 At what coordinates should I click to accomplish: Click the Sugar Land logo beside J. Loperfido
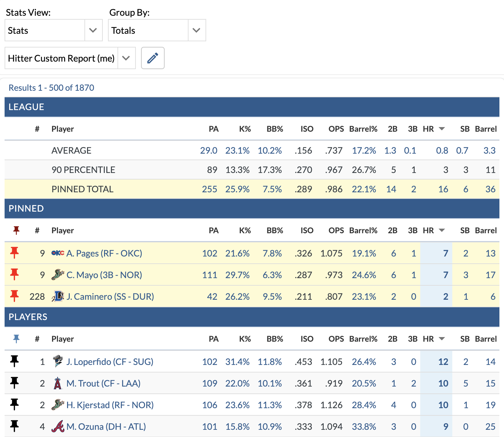coord(58,362)
